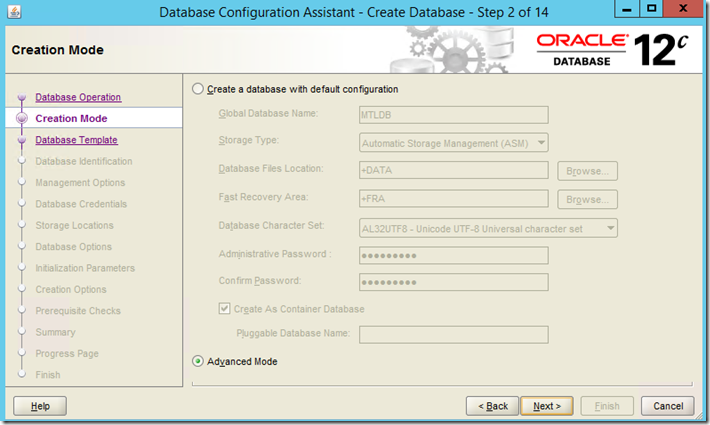710x425 pixels.
Task: Cancel the database creation wizard
Action: tap(667, 406)
